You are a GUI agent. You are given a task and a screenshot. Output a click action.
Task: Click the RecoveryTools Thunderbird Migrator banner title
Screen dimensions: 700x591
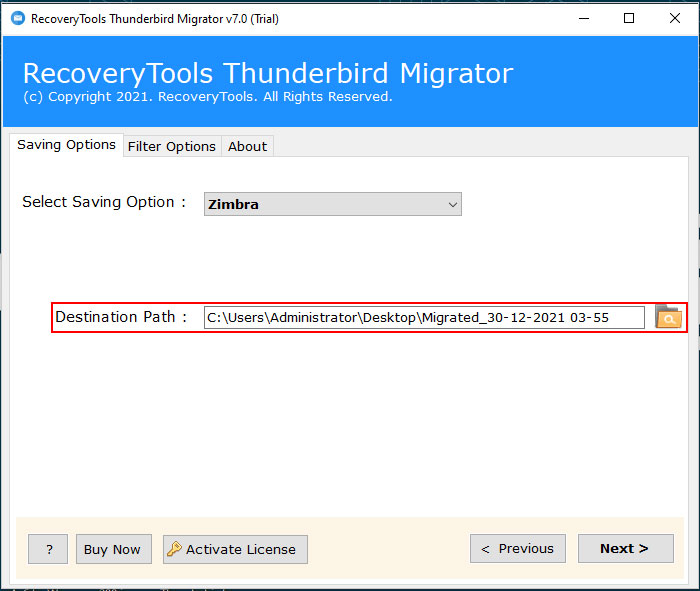click(268, 73)
